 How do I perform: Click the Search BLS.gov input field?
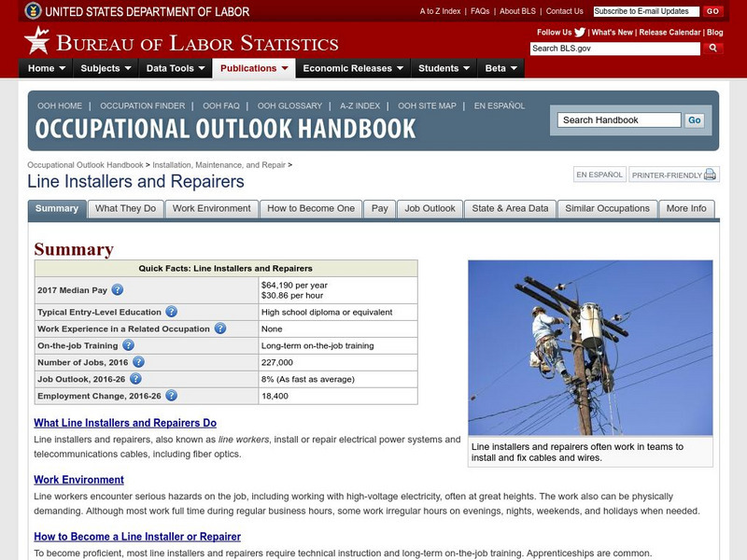coord(615,49)
